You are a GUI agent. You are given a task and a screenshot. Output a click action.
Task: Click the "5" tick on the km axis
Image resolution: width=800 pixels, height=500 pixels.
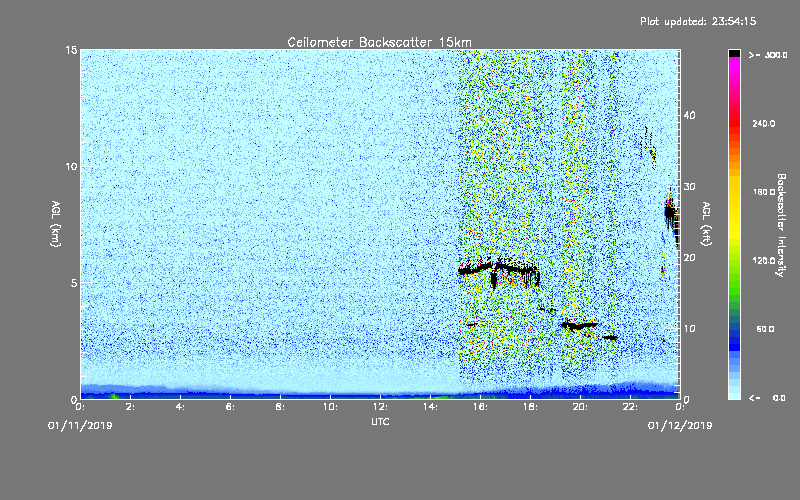[x=74, y=283]
